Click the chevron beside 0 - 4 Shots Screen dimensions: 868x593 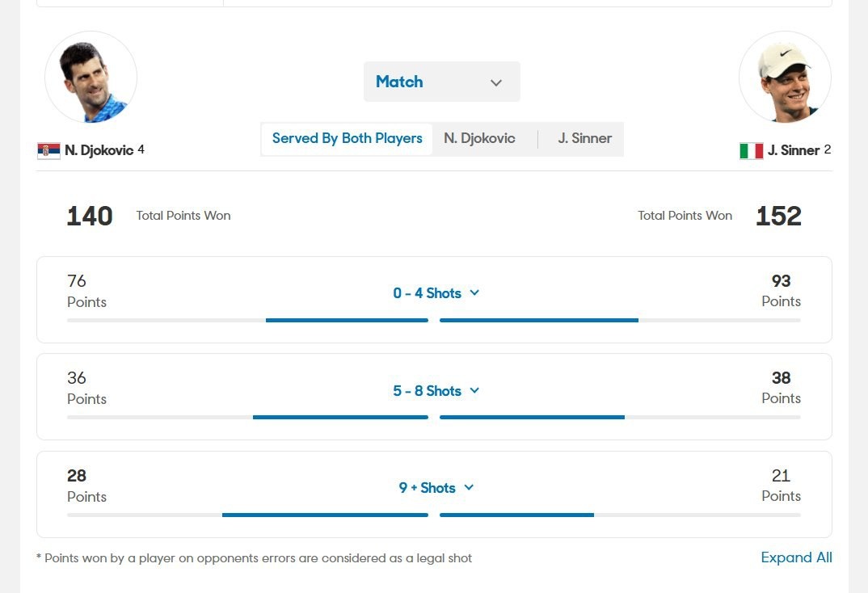pyautogui.click(x=474, y=292)
